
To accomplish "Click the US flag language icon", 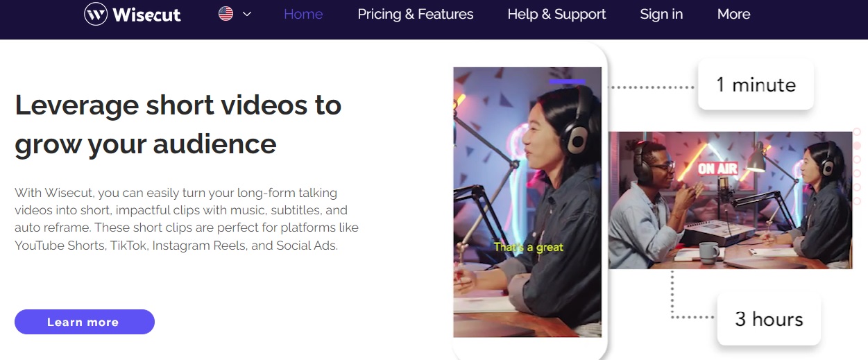I will point(225,13).
